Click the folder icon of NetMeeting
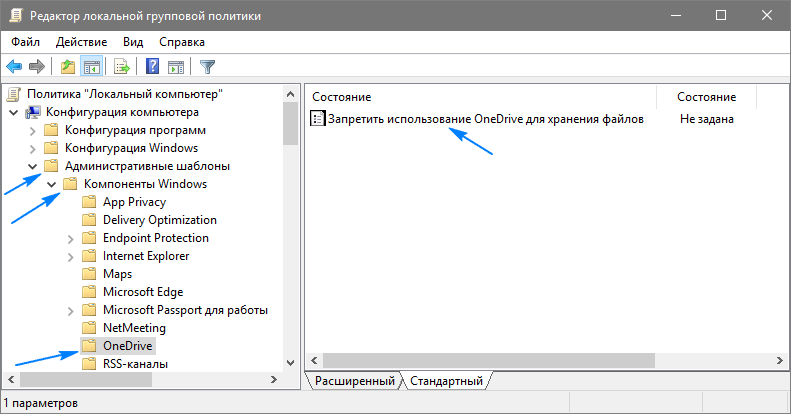The image size is (791, 414). pos(89,328)
